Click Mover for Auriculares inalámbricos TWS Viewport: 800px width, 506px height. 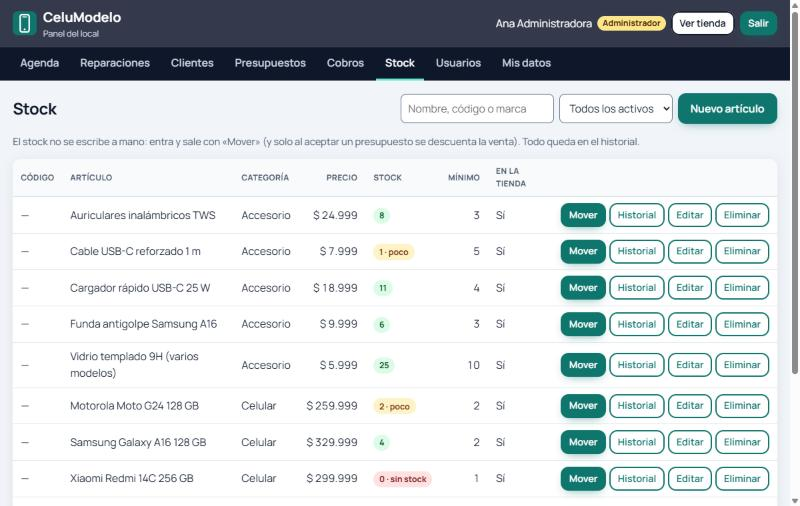583,215
